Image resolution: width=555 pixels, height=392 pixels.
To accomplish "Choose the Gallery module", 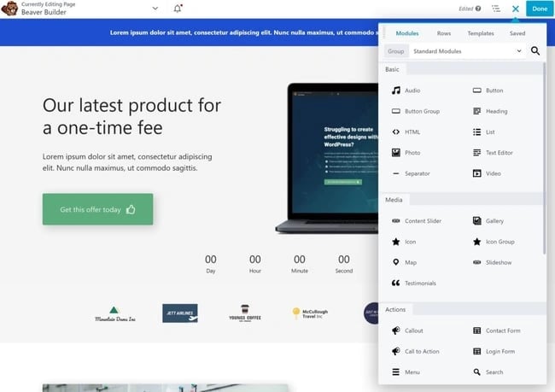I will (x=488, y=221).
